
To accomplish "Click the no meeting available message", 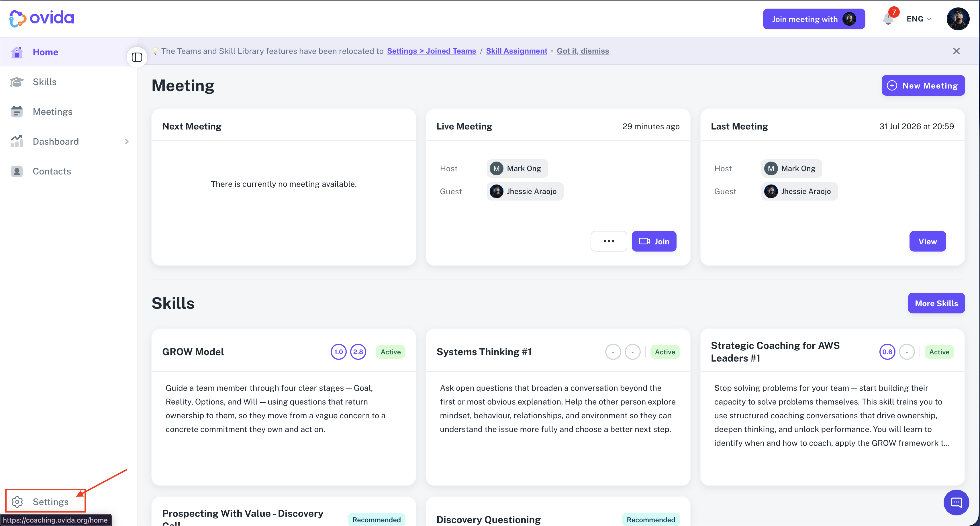I will 284,184.
